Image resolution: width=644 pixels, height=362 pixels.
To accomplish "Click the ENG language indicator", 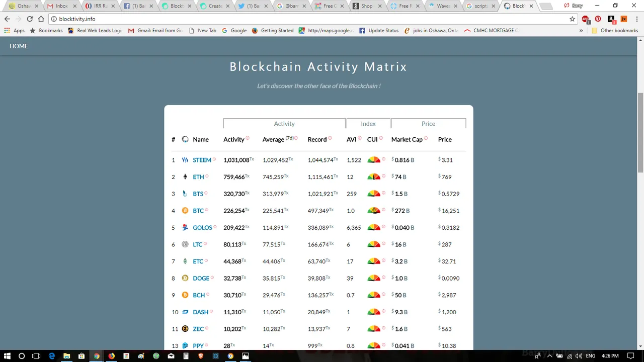I will tap(590, 356).
